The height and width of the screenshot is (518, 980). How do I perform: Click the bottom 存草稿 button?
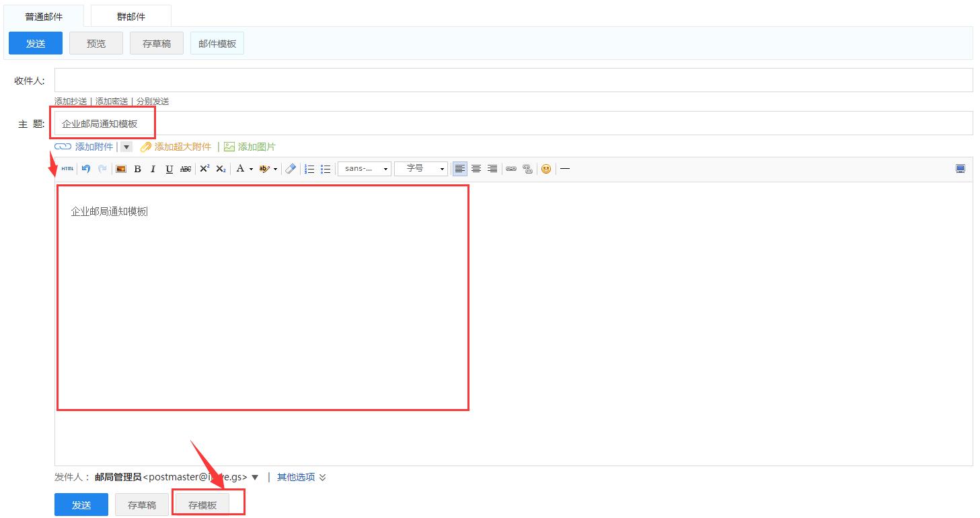coord(142,505)
